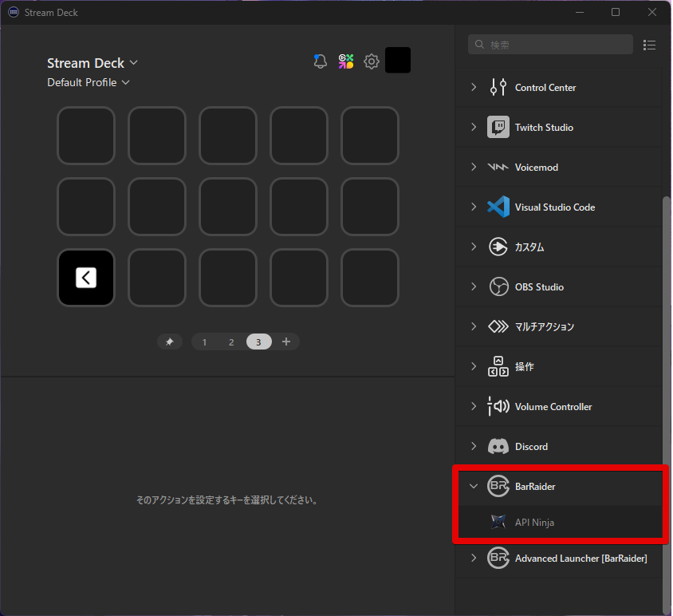The height and width of the screenshot is (616, 673).
Task: Click the Twitch Studio label
Action: [544, 127]
